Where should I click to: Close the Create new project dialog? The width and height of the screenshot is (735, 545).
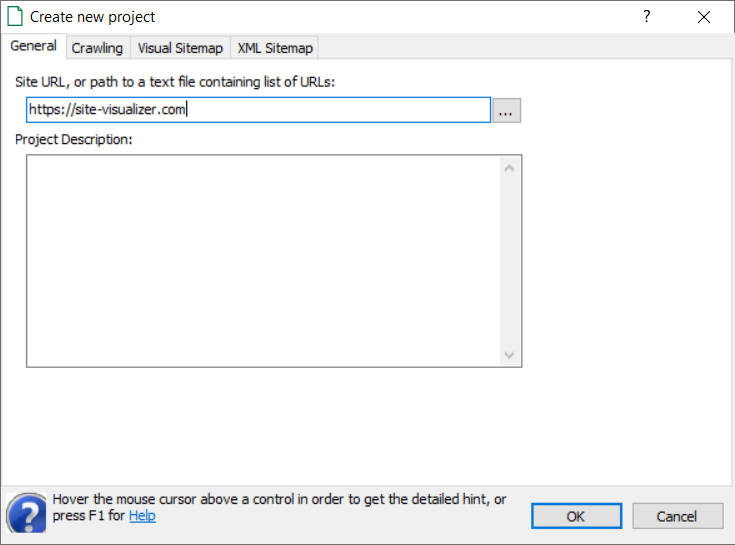(x=704, y=17)
